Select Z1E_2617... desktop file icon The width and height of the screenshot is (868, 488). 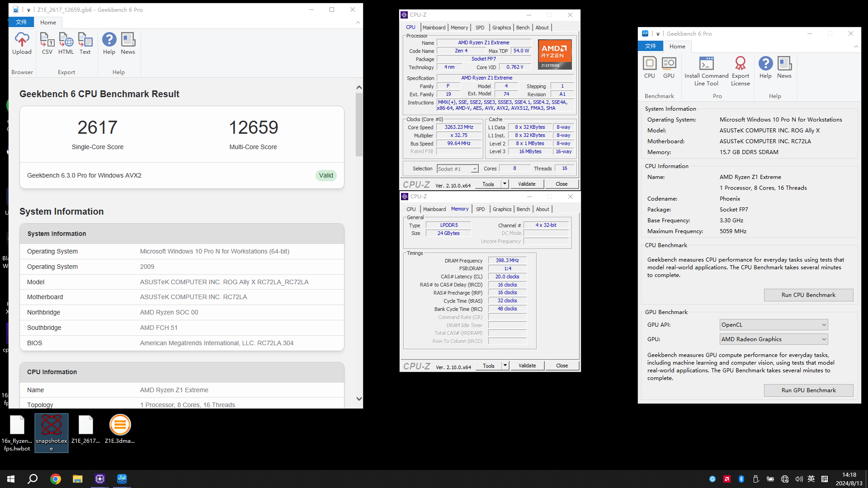tap(86, 429)
